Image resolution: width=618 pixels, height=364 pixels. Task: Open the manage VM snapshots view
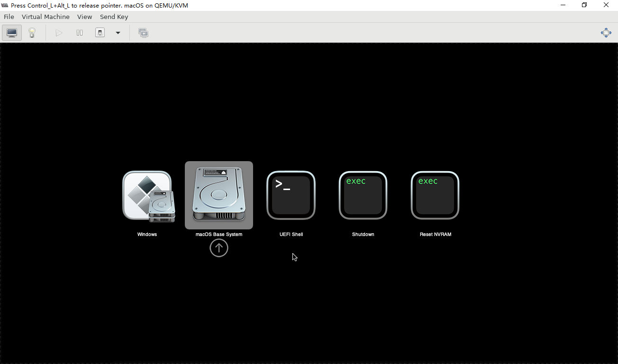tap(143, 33)
